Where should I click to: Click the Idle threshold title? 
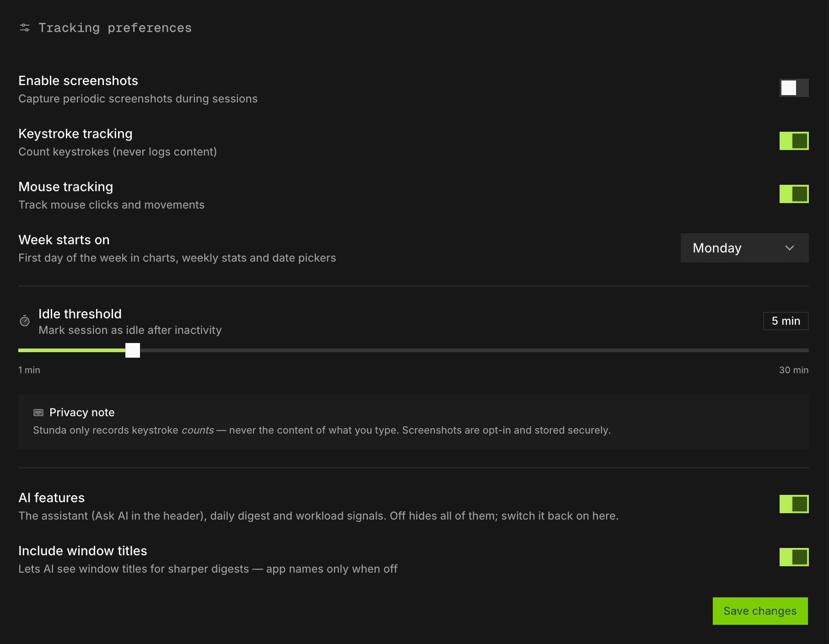(x=80, y=314)
